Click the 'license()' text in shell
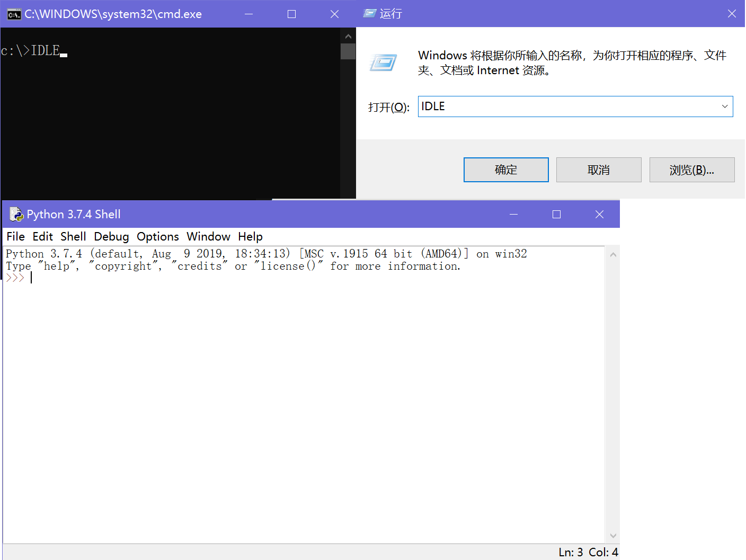 (x=288, y=266)
